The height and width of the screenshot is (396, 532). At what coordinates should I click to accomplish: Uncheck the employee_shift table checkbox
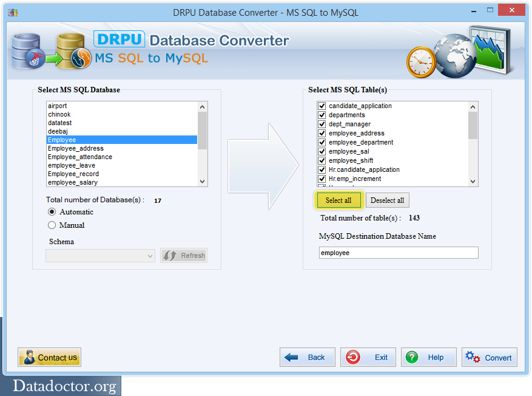point(322,160)
